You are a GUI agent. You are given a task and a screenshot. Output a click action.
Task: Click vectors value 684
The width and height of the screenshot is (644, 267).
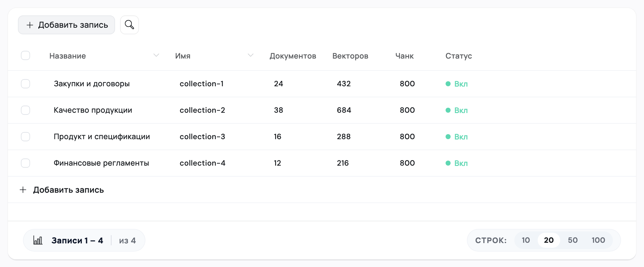344,110
